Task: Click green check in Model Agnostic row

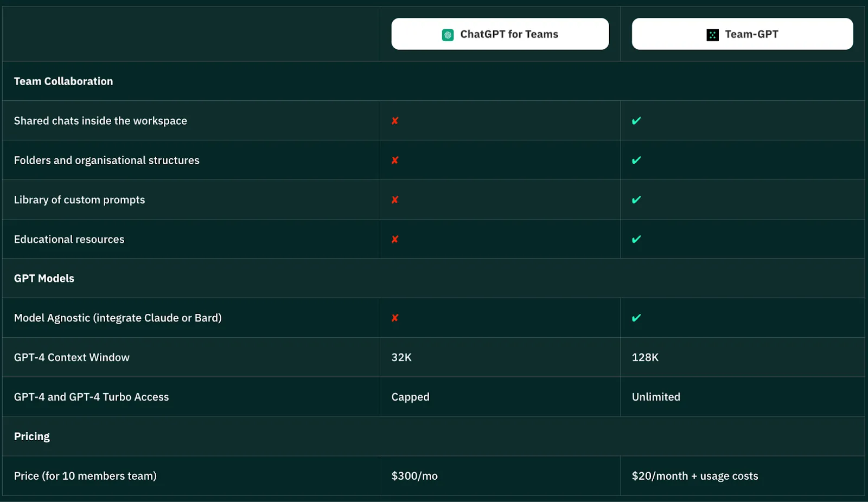Action: tap(636, 318)
